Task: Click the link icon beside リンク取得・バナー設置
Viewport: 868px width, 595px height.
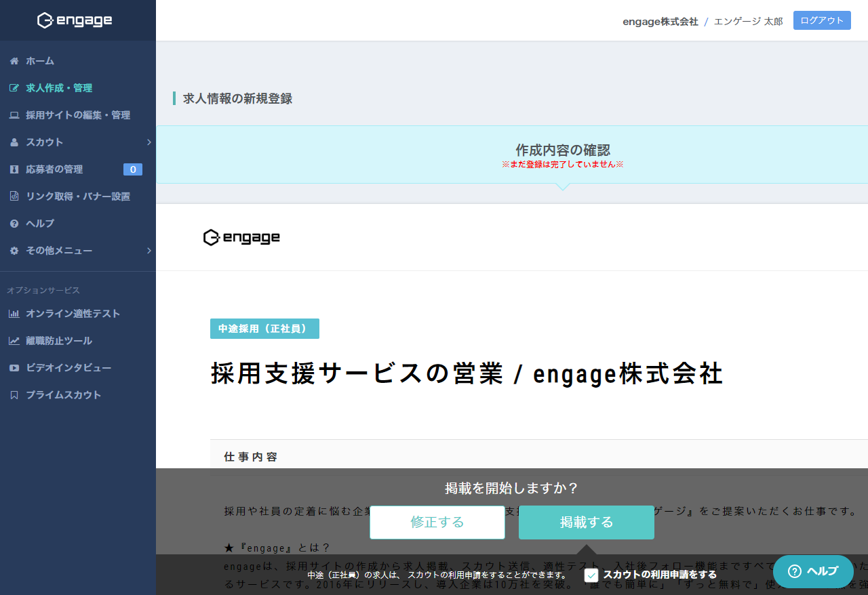Action: pyautogui.click(x=14, y=197)
